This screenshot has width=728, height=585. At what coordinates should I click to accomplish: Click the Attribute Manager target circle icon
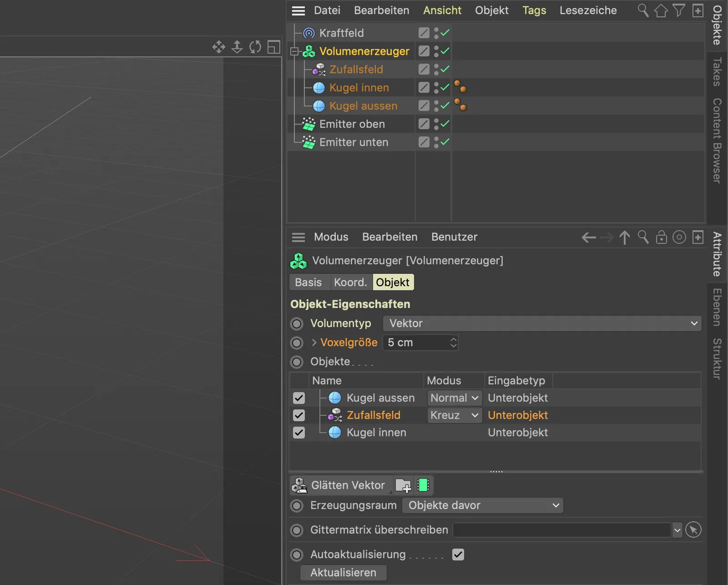(x=679, y=237)
